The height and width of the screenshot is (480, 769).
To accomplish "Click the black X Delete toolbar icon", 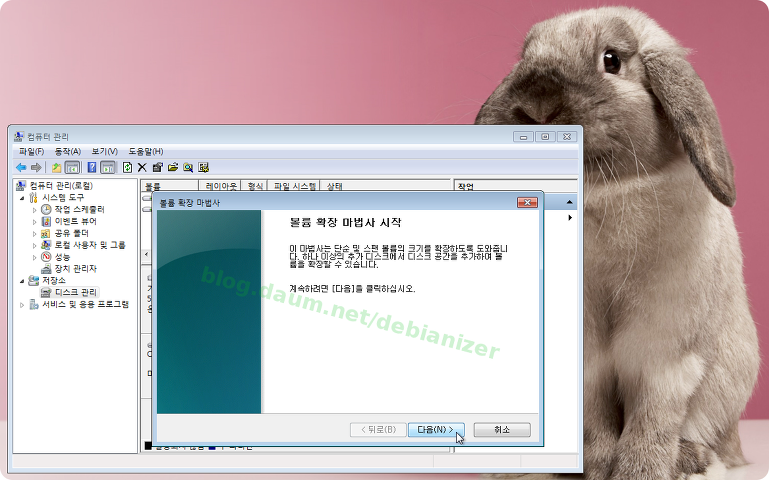I will pyautogui.click(x=142, y=168).
